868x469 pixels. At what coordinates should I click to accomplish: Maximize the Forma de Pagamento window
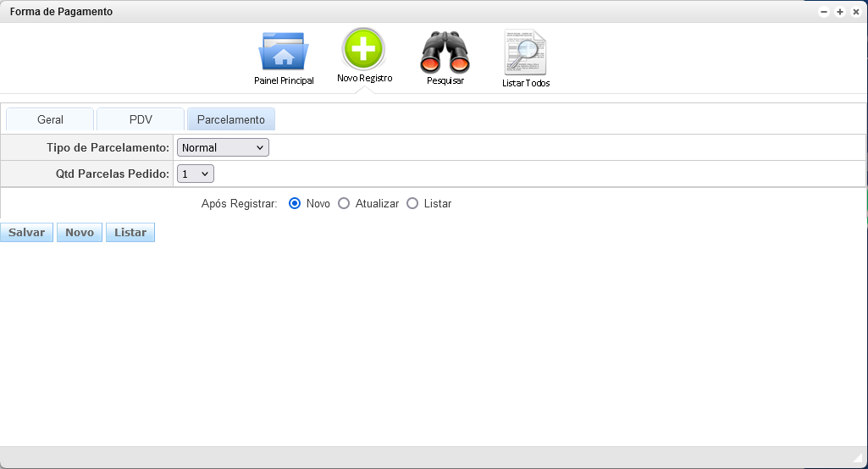coord(839,12)
